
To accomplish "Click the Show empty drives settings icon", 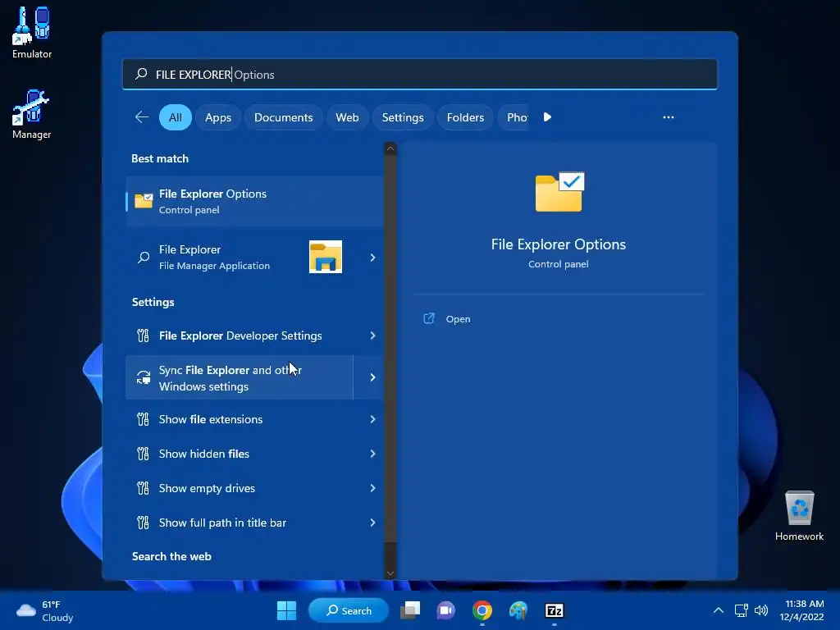I will coord(143,488).
